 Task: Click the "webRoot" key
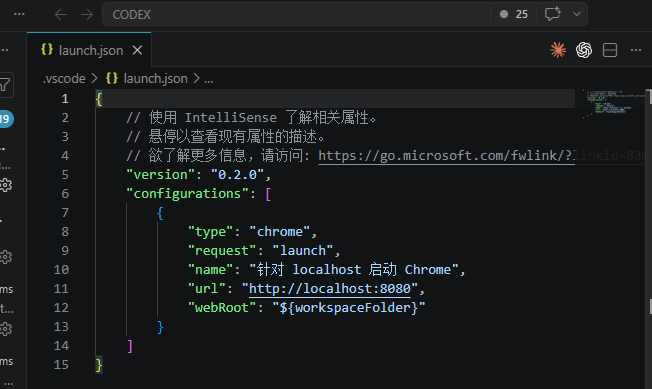coord(222,308)
